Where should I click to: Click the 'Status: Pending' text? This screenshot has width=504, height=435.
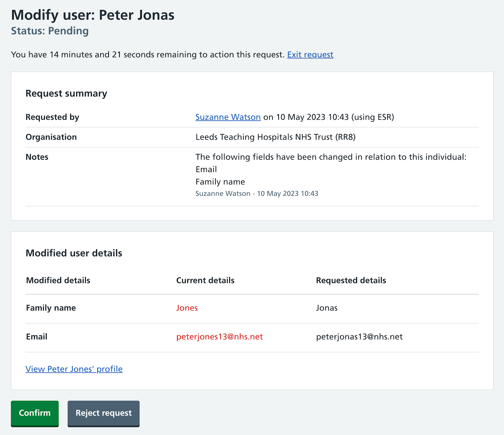click(50, 31)
